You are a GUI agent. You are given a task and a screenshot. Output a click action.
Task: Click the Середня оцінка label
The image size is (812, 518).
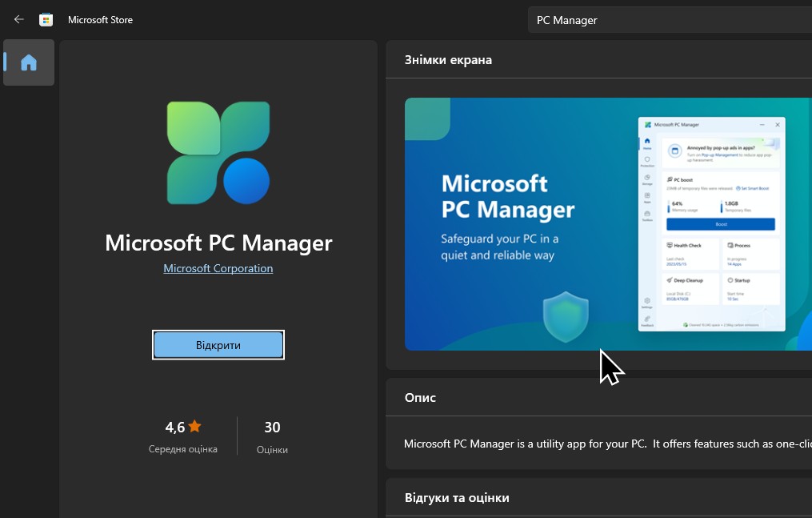183,449
